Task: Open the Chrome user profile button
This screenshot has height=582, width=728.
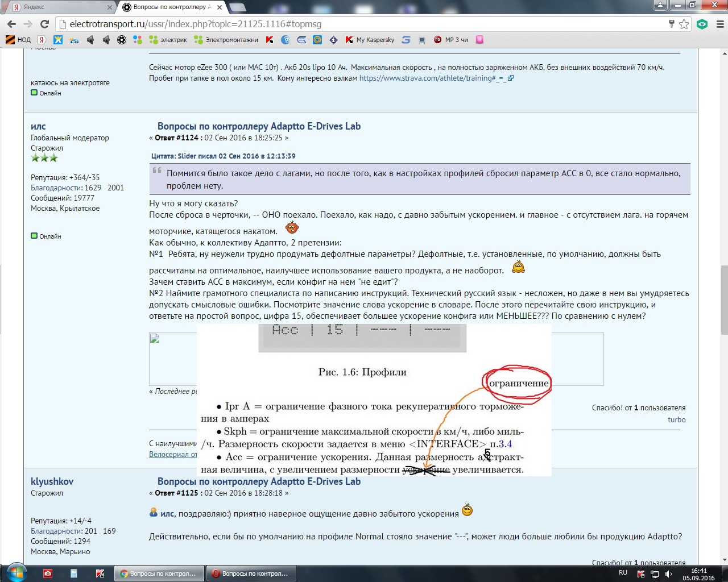Action: (x=660, y=5)
